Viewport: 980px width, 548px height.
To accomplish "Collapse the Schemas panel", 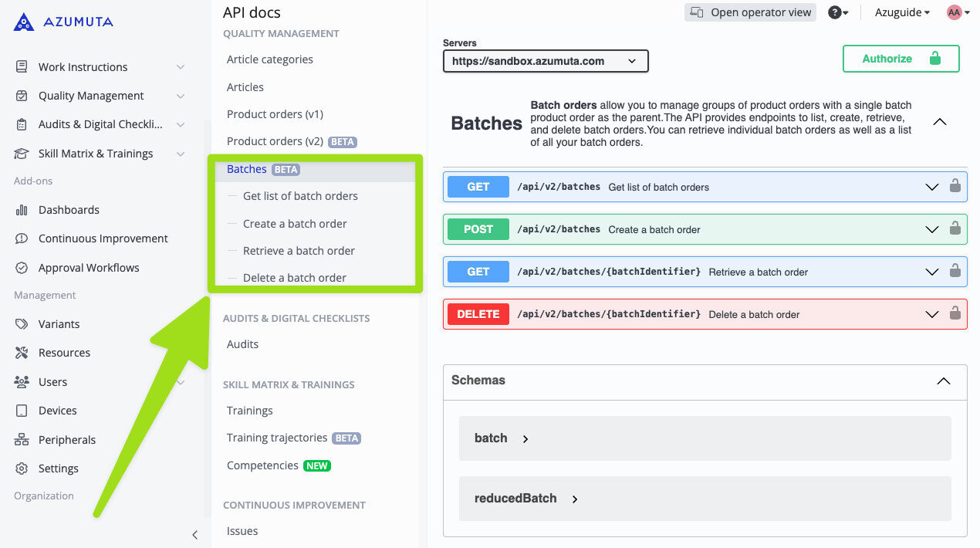I will pos(943,381).
